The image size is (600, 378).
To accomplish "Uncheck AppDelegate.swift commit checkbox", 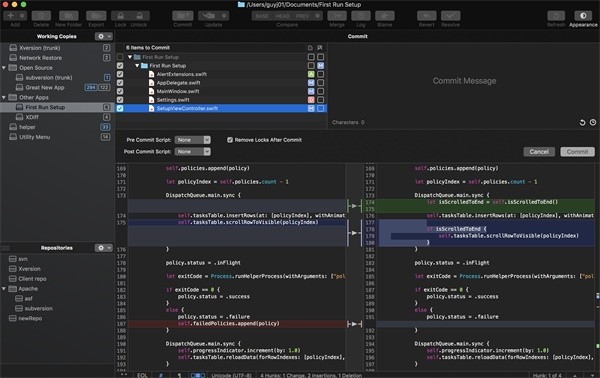I will tap(120, 83).
